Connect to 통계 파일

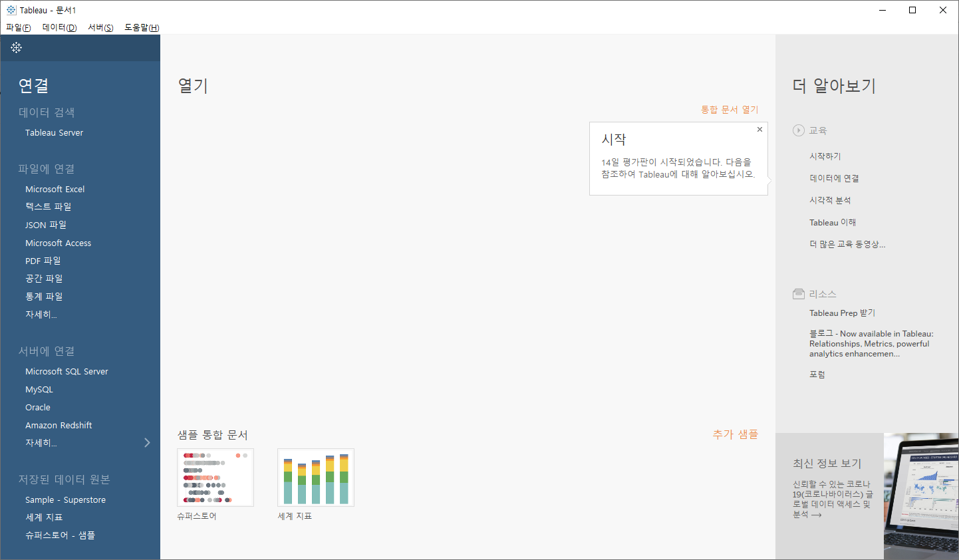45,297
